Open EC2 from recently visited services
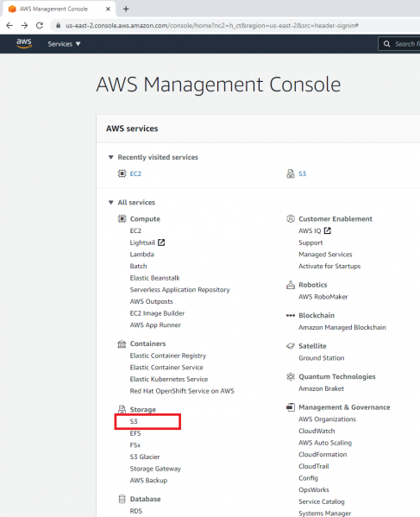Image resolution: width=420 pixels, height=517 pixels. [x=135, y=173]
